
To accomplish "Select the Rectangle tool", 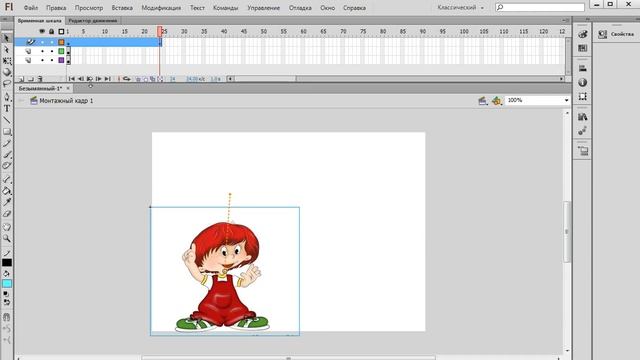I will (7, 132).
